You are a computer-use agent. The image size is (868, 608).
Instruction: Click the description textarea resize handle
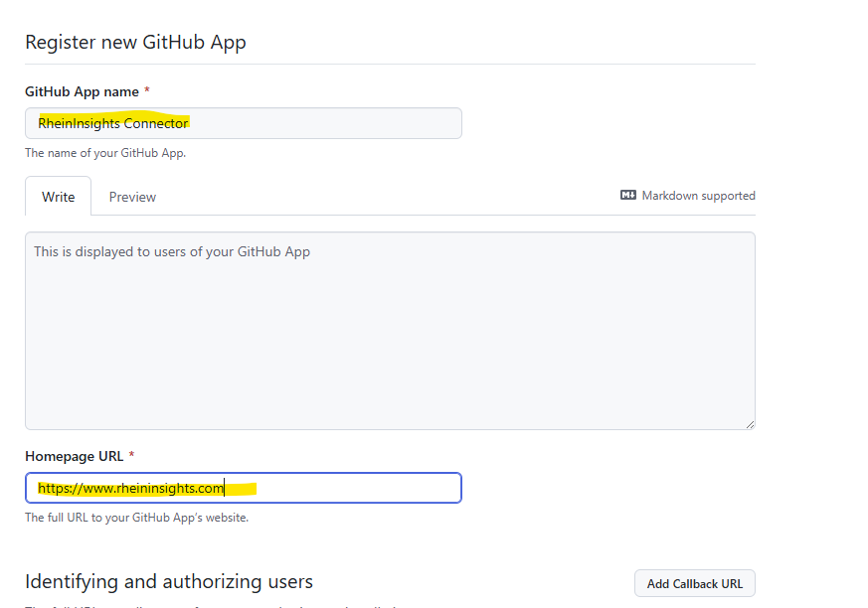click(750, 424)
